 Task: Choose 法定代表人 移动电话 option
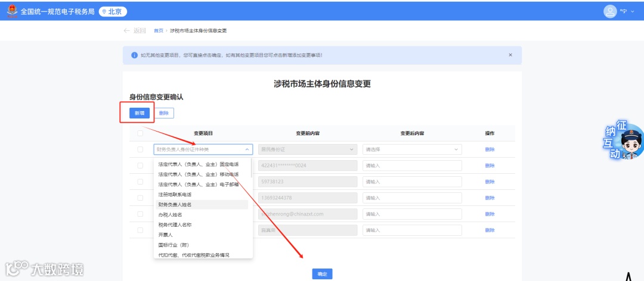(199, 174)
